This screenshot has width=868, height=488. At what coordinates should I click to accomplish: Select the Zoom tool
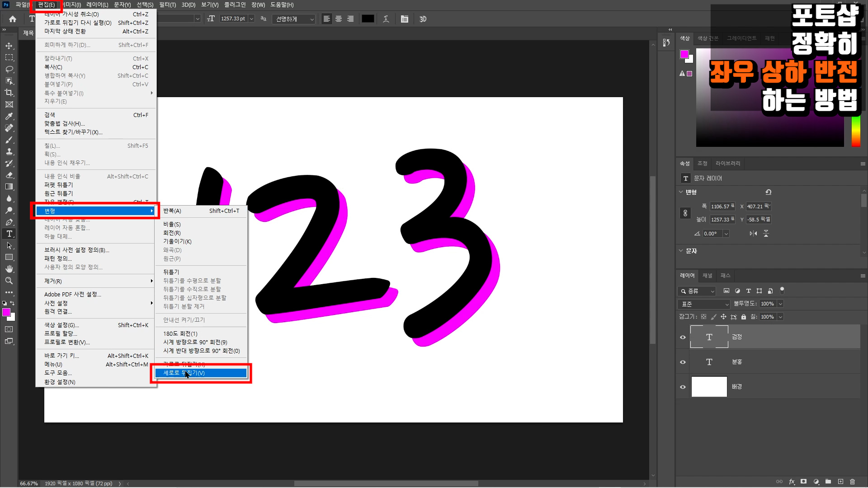click(x=9, y=281)
